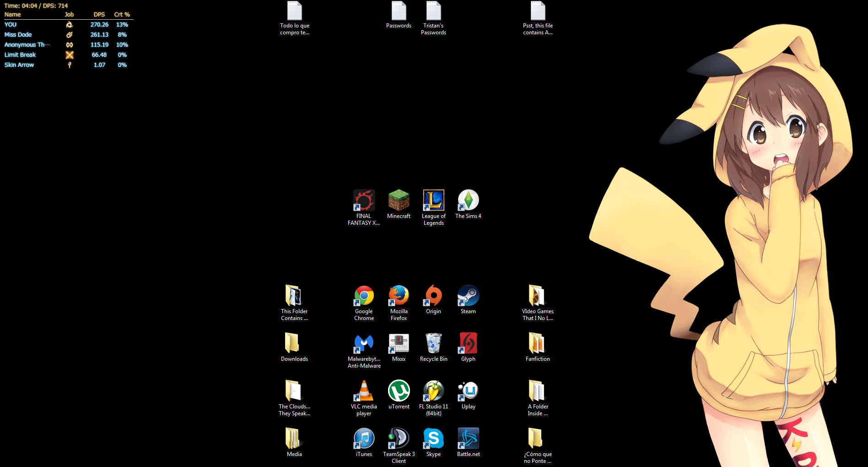Open the Final Fantasy XIV shortcut
The height and width of the screenshot is (467, 868).
click(x=364, y=207)
